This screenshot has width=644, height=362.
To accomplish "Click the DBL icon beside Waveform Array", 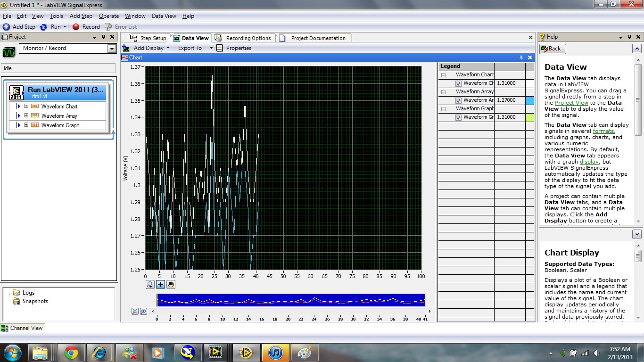I will point(35,116).
